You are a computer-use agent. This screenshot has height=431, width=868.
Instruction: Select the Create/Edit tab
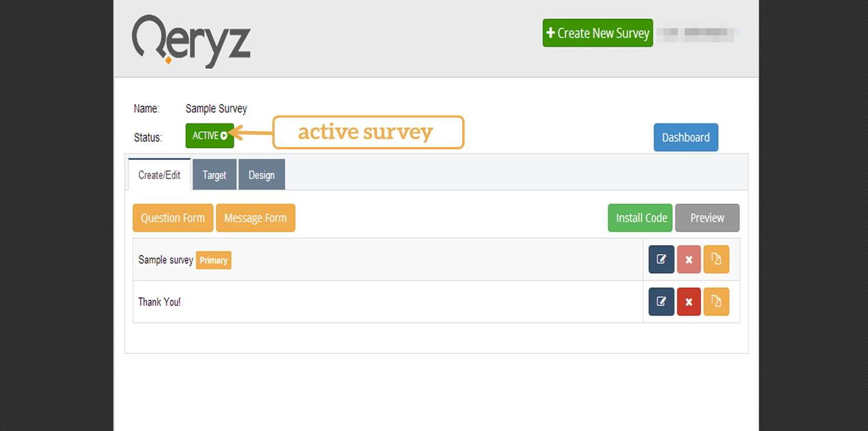(x=159, y=175)
